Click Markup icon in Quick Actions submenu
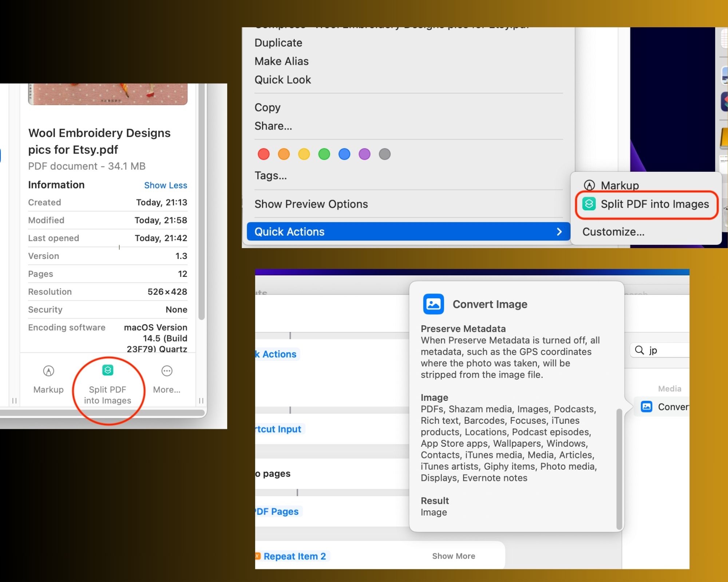The width and height of the screenshot is (728, 582). [x=589, y=186]
